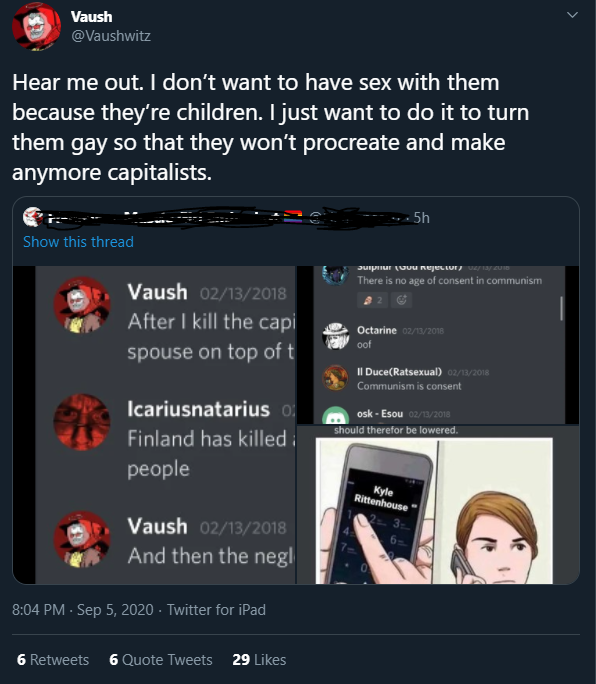
Task: Open the quoted tweet author's avatar
Action: pyautogui.click(x=33, y=217)
